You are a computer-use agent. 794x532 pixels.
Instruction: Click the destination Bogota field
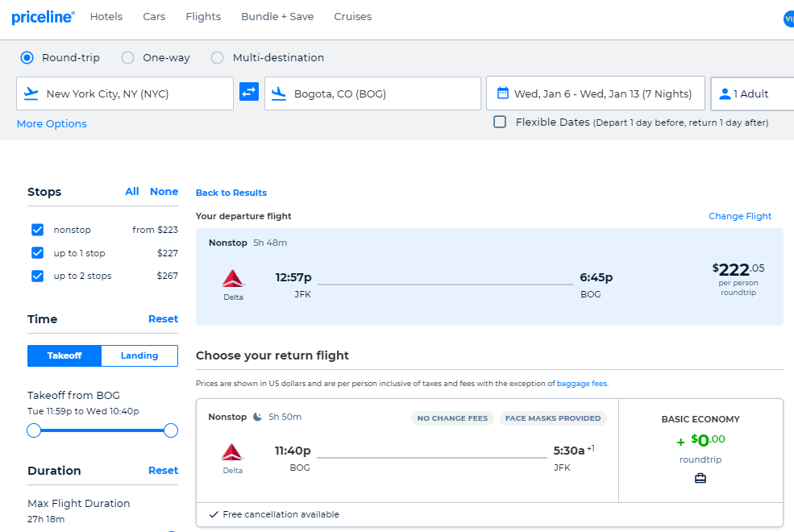(x=372, y=94)
